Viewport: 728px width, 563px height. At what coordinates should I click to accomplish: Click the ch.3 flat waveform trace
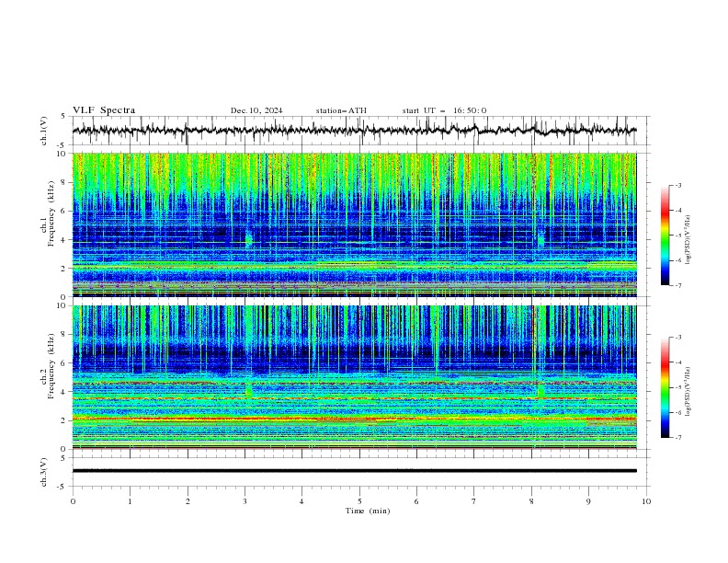tap(354, 471)
